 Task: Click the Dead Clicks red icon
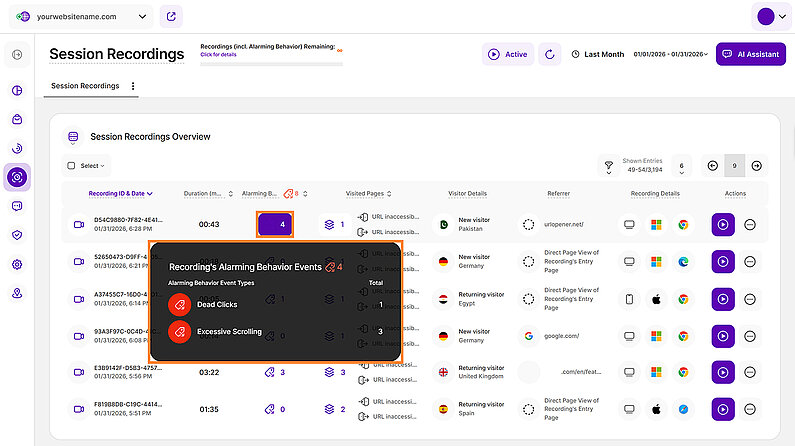pos(179,304)
